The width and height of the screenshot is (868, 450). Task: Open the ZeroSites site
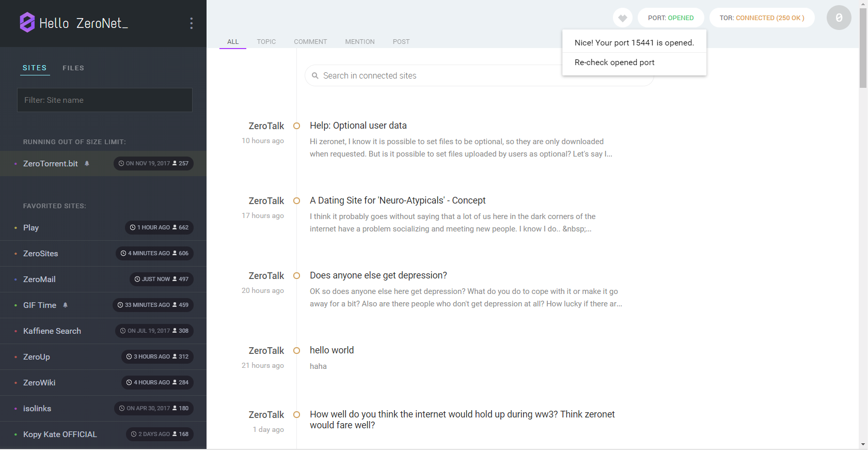[x=41, y=253]
